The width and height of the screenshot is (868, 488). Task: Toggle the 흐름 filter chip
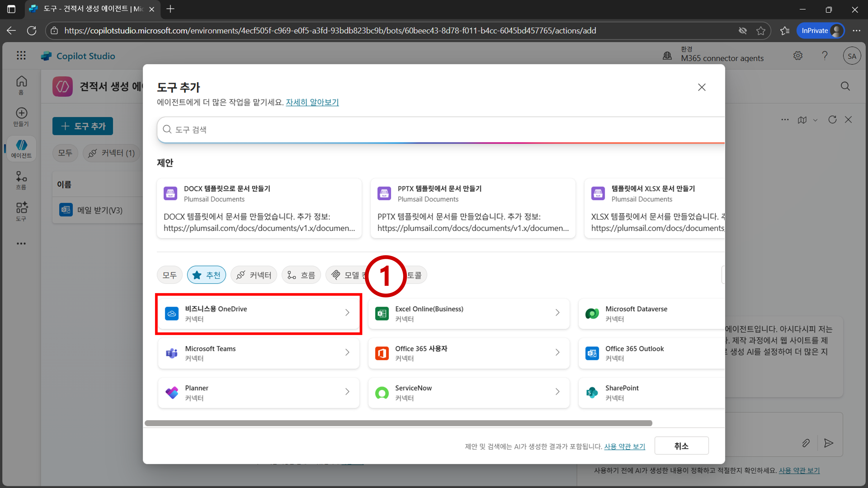pos(301,275)
